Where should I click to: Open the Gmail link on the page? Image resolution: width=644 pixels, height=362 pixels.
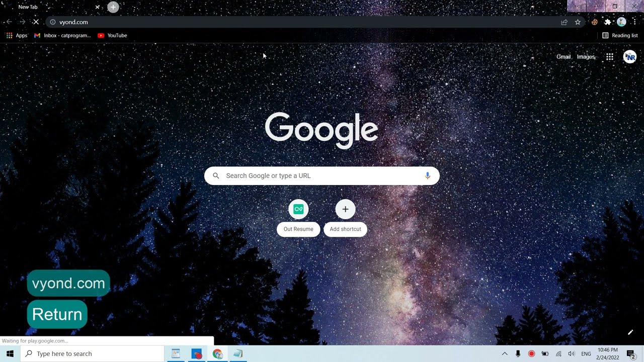[x=563, y=57]
